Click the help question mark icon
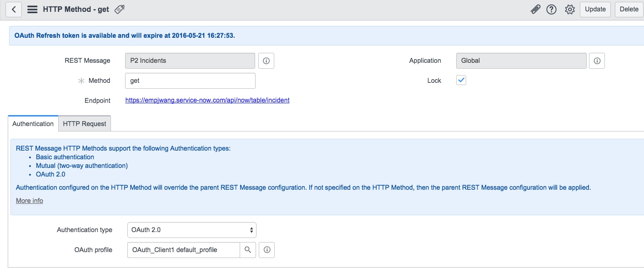 (552, 9)
